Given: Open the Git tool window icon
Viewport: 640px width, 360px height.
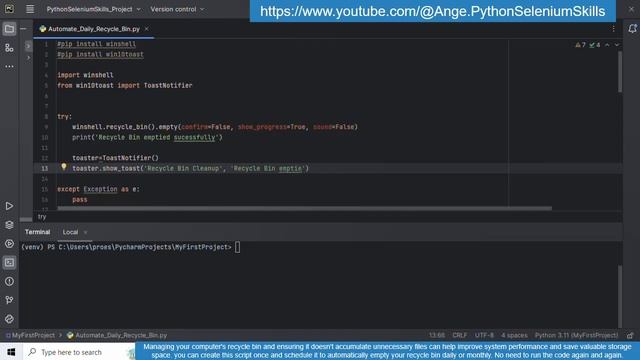Looking at the screenshot, I should 9,300.
